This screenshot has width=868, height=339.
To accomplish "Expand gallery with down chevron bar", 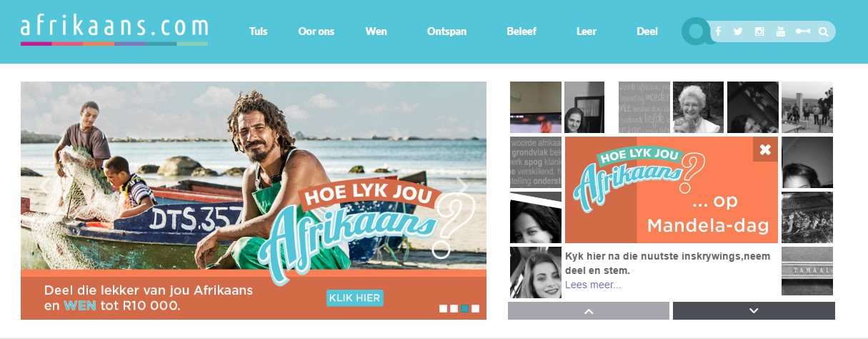I will coord(754,310).
